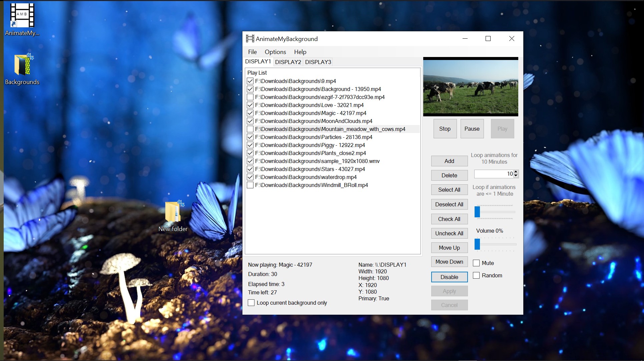This screenshot has height=361, width=644.
Task: Click the AnimateMyBackground title bar filmstrip icon
Action: [x=250, y=39]
